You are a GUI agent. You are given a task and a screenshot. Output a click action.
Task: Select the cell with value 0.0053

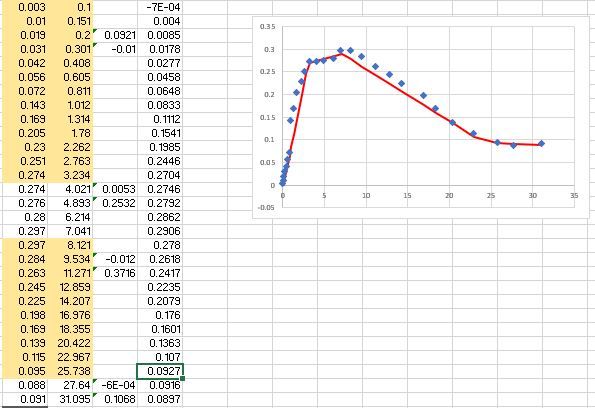click(115, 189)
